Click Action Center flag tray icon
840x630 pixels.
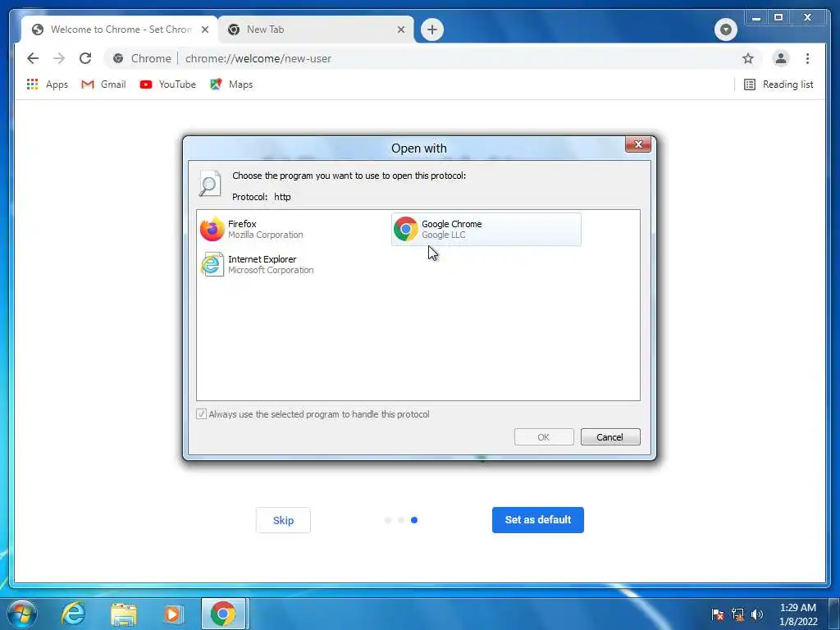pos(718,614)
